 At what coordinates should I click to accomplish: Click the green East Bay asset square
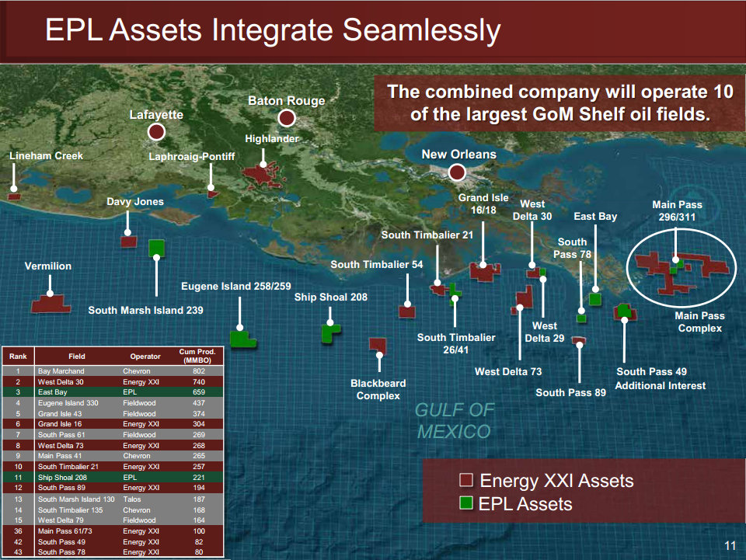[595, 299]
